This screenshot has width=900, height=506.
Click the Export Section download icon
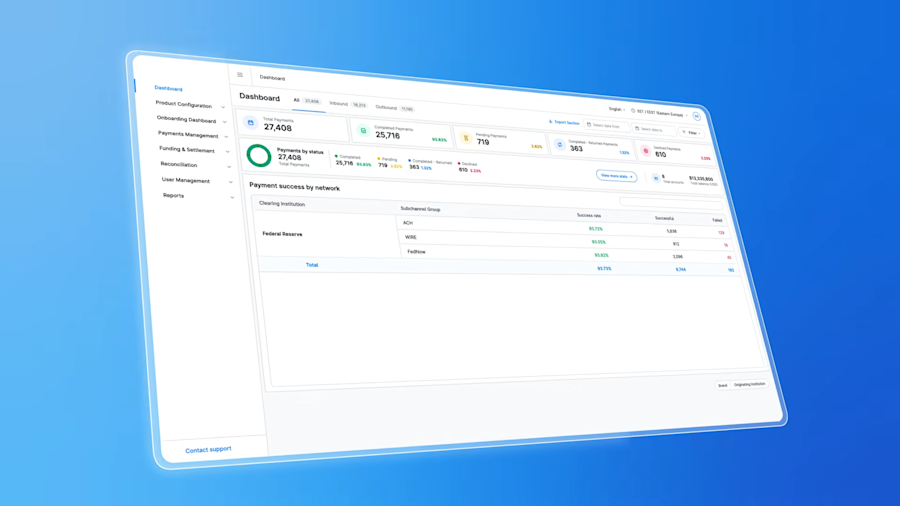coord(550,122)
